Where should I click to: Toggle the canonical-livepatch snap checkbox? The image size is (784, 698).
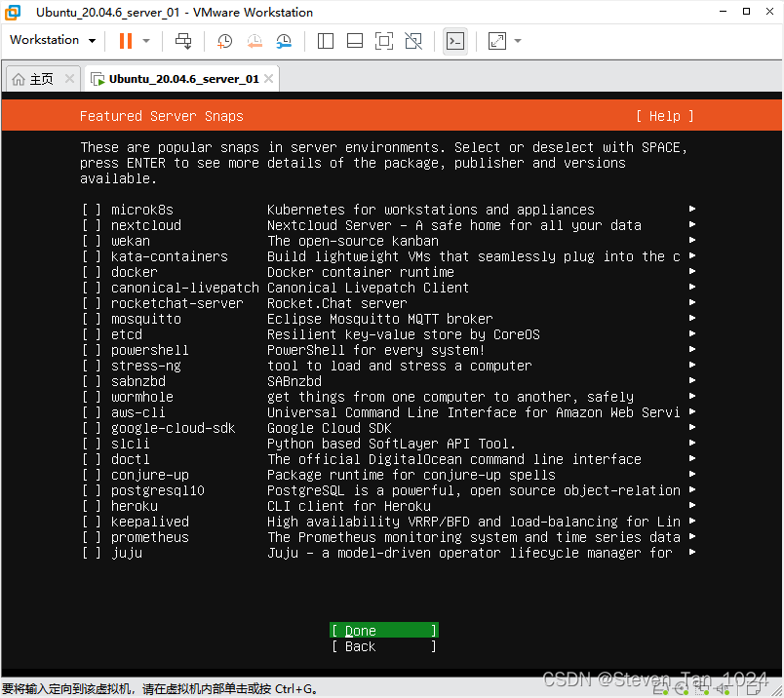pyautogui.click(x=92, y=288)
